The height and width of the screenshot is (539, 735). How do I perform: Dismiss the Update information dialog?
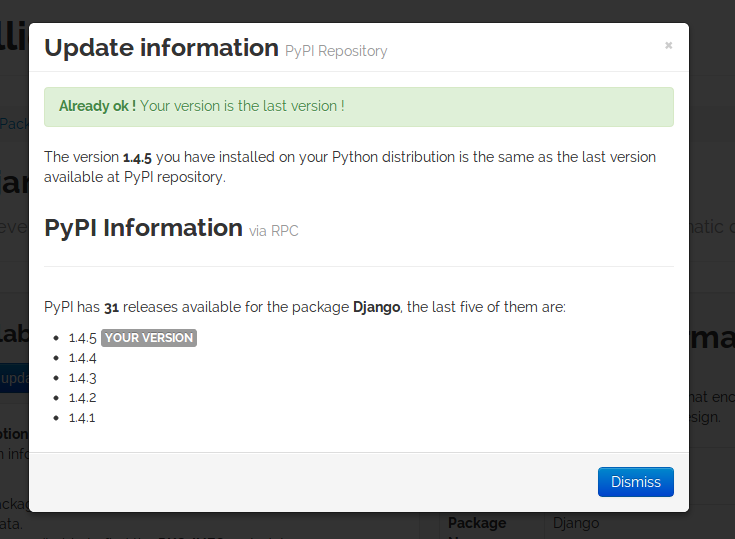click(x=636, y=482)
